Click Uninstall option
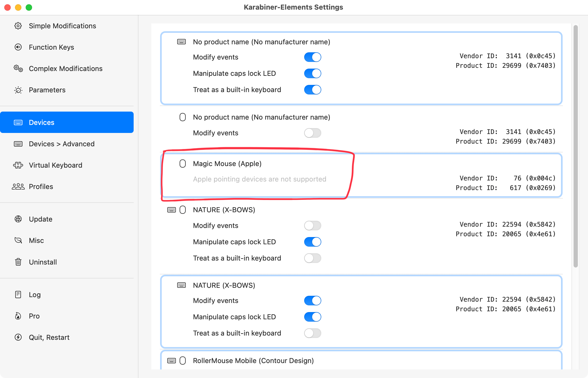The height and width of the screenshot is (378, 588). tap(43, 262)
